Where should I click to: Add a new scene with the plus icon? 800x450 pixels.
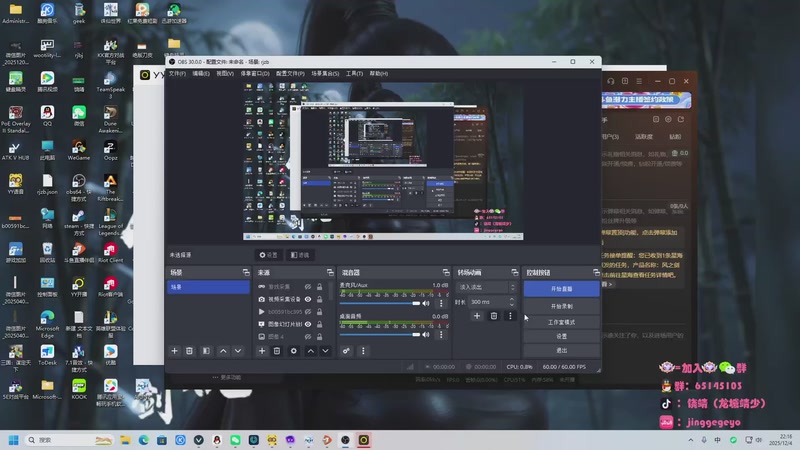[x=175, y=351]
